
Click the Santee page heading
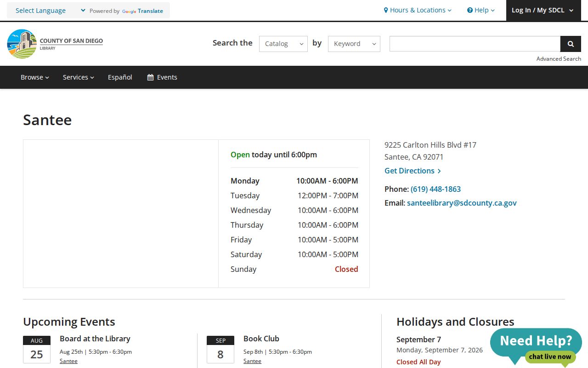pos(47,120)
